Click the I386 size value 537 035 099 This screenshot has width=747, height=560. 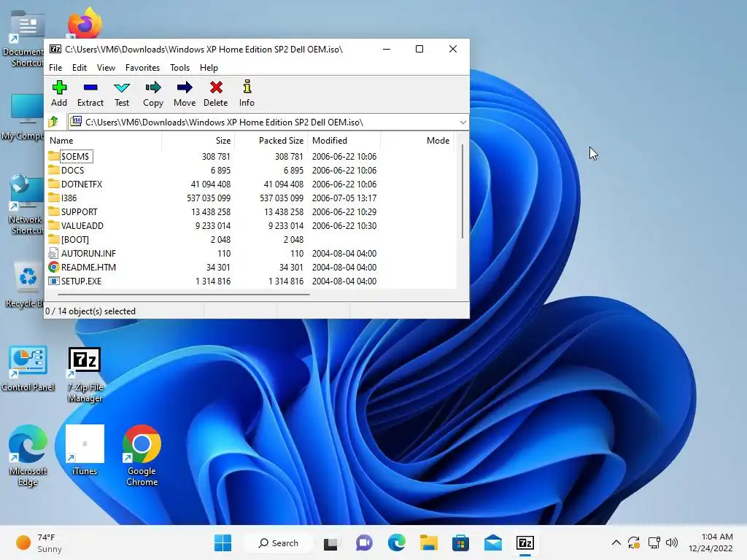(208, 198)
